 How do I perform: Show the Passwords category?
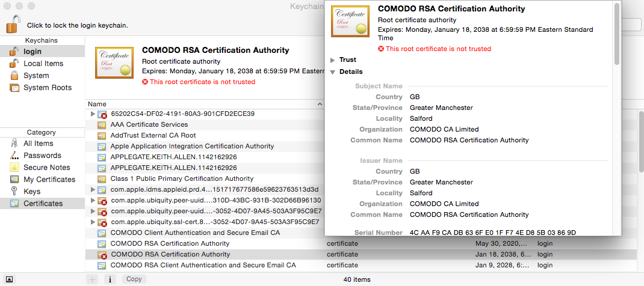tap(42, 155)
